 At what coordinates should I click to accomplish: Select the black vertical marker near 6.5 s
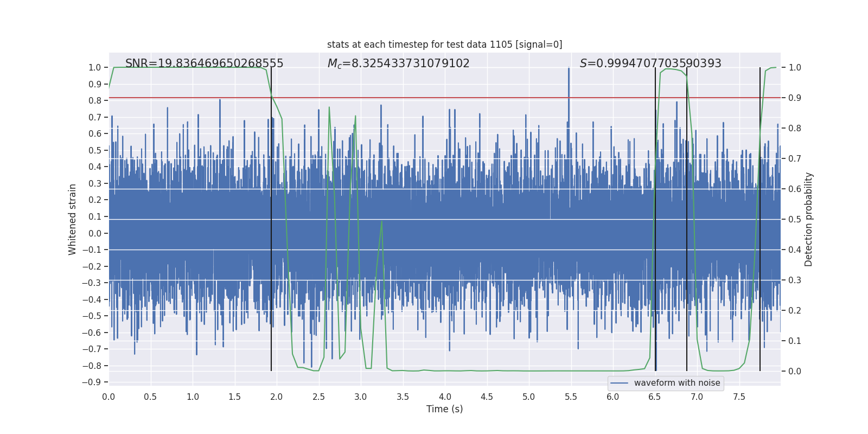[x=655, y=217]
